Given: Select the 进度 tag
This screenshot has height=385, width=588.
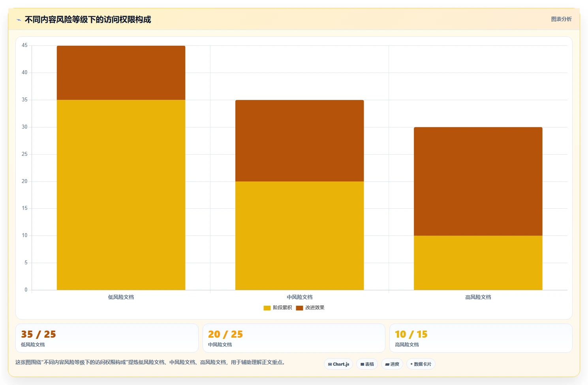Looking at the screenshot, I should point(392,364).
